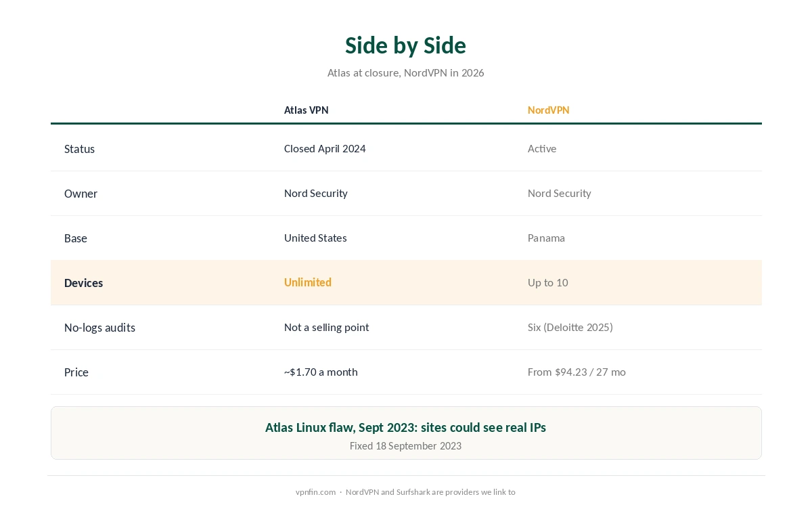
Task: Select the 'Price' row label
Action: pyautogui.click(x=76, y=372)
